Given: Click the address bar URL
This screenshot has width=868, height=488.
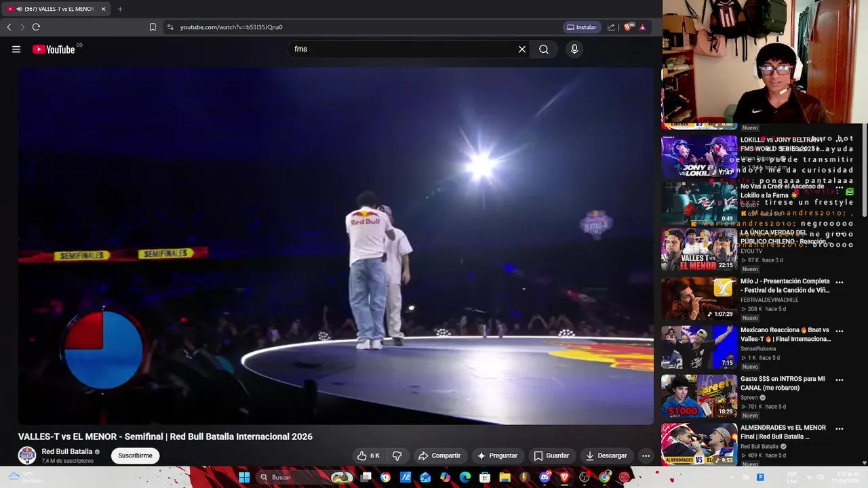Looking at the screenshot, I should (x=231, y=27).
